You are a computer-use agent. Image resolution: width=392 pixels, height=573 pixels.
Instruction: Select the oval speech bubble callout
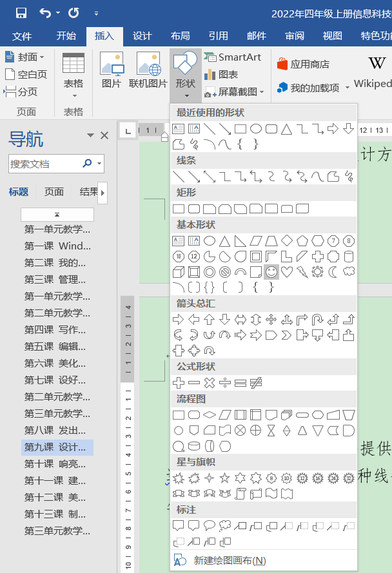tap(209, 526)
